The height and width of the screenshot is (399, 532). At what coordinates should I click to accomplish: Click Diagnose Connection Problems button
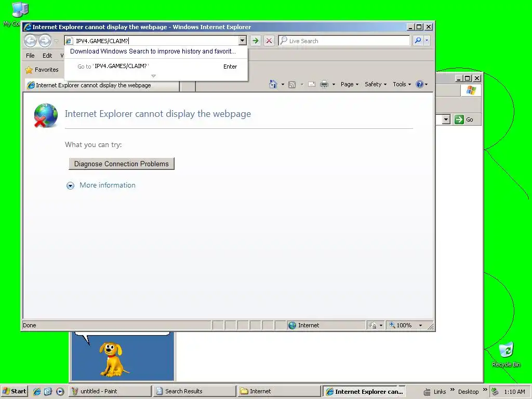[122, 164]
